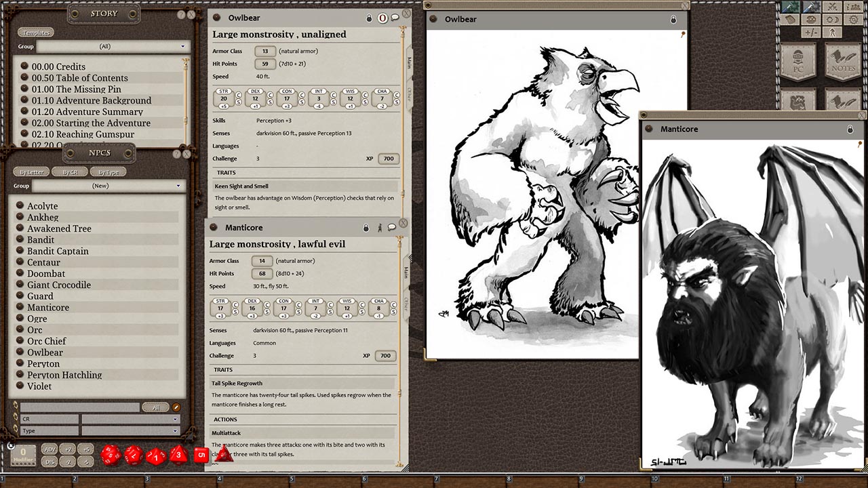The image size is (868, 488).
Task: Unlock the Manticore image window lock
Action: coord(850,128)
